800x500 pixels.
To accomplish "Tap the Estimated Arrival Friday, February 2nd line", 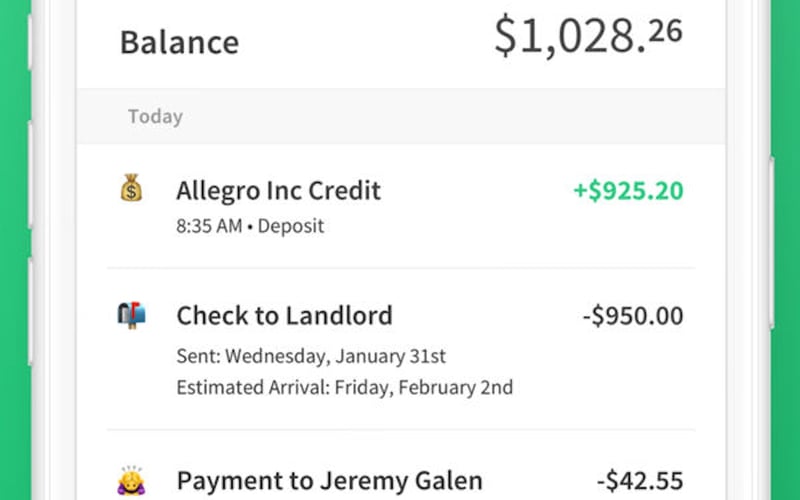I will (344, 387).
